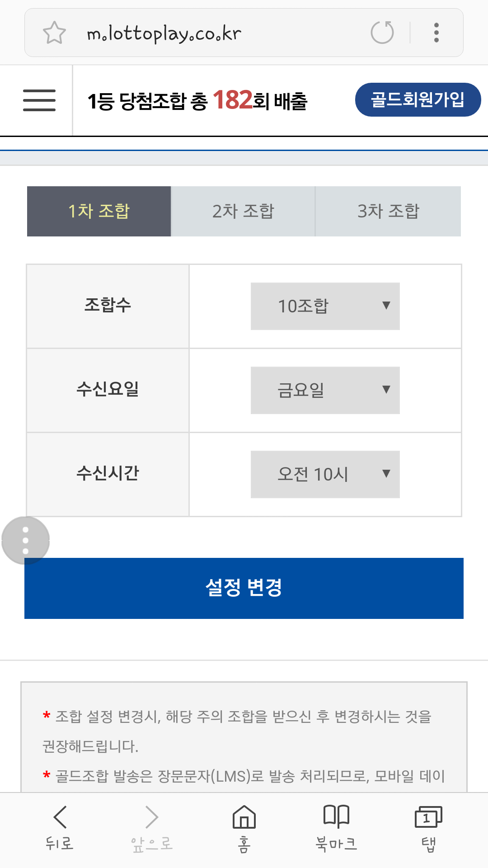
Task: Open the tabs (탭) switcher
Action: [x=428, y=827]
